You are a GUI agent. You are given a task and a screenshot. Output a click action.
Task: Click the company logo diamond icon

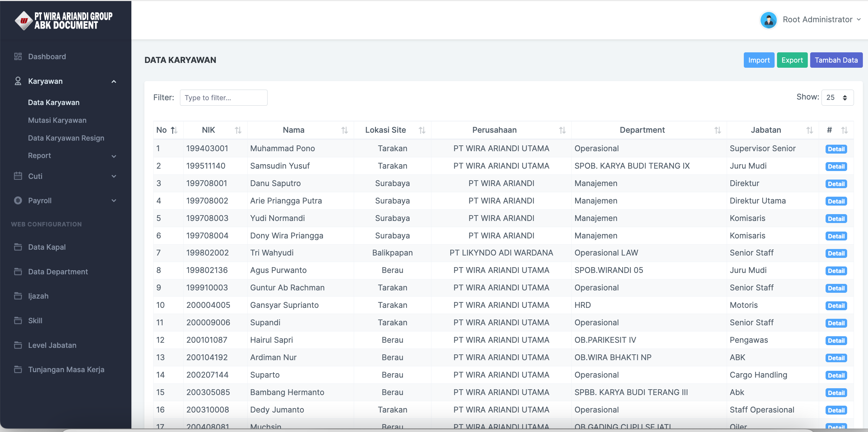click(24, 21)
